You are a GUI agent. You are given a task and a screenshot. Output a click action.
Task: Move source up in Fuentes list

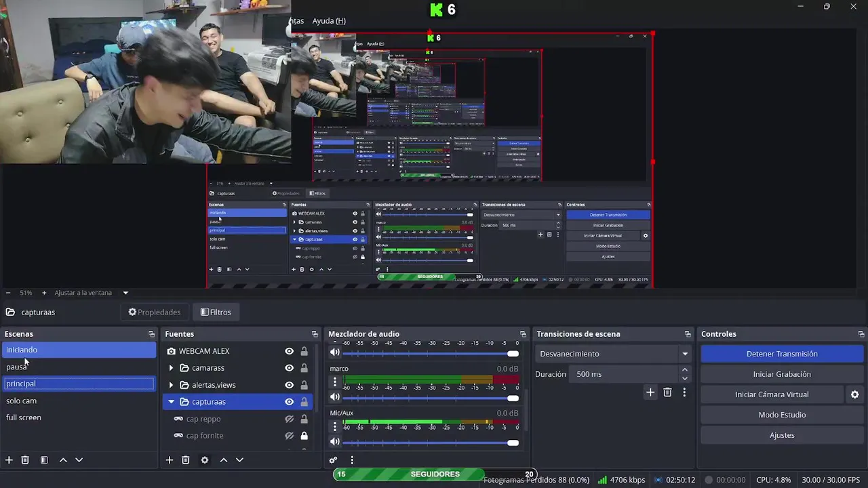click(x=224, y=460)
